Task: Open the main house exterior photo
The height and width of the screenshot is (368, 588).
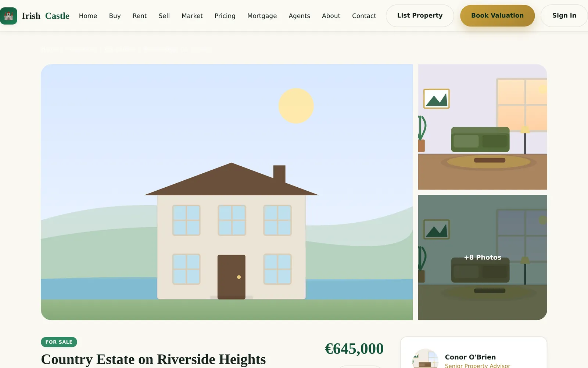Action: pos(227,192)
